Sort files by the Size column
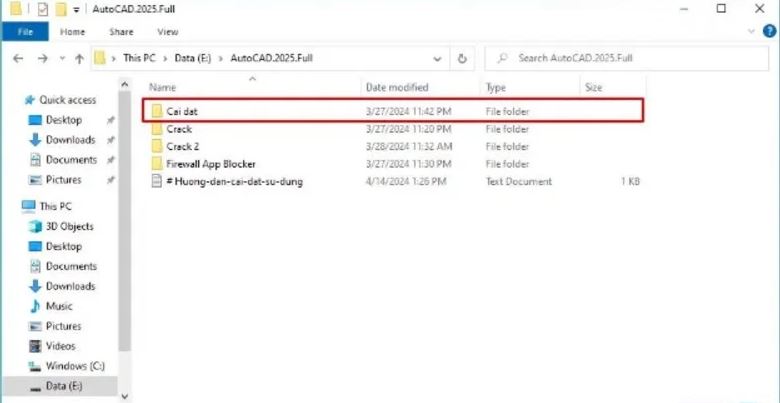Image resolution: width=780 pixels, height=403 pixels. pyautogui.click(x=593, y=88)
